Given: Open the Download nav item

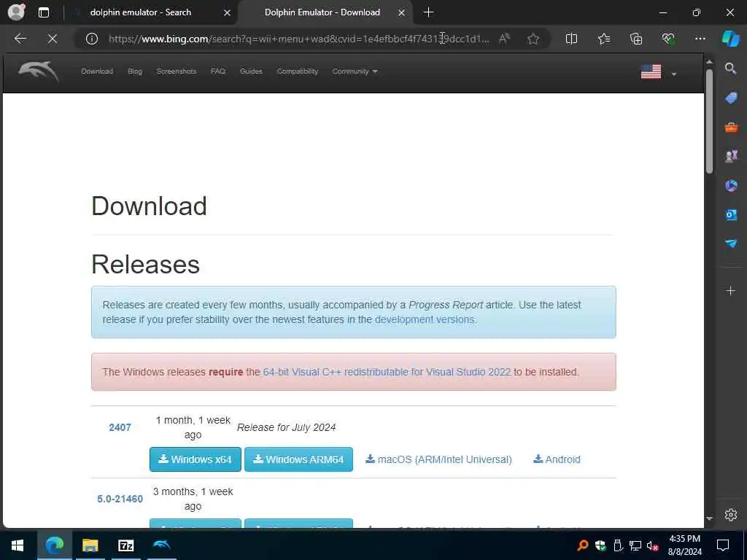Looking at the screenshot, I should tap(97, 71).
